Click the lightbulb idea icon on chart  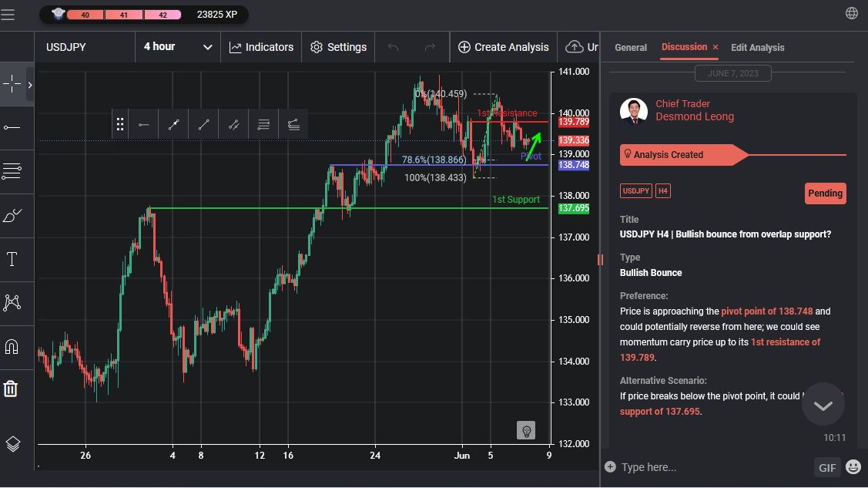[526, 430]
